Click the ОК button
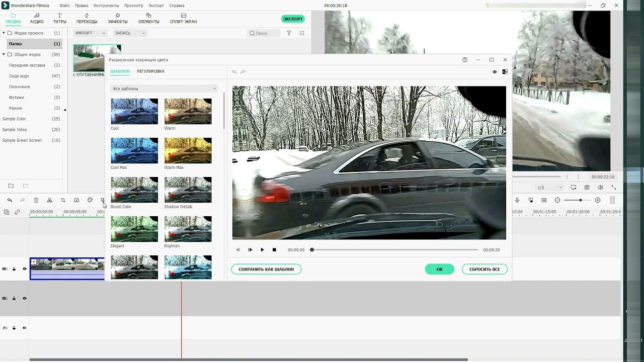Viewport: 644px width, 362px height. coord(439,269)
